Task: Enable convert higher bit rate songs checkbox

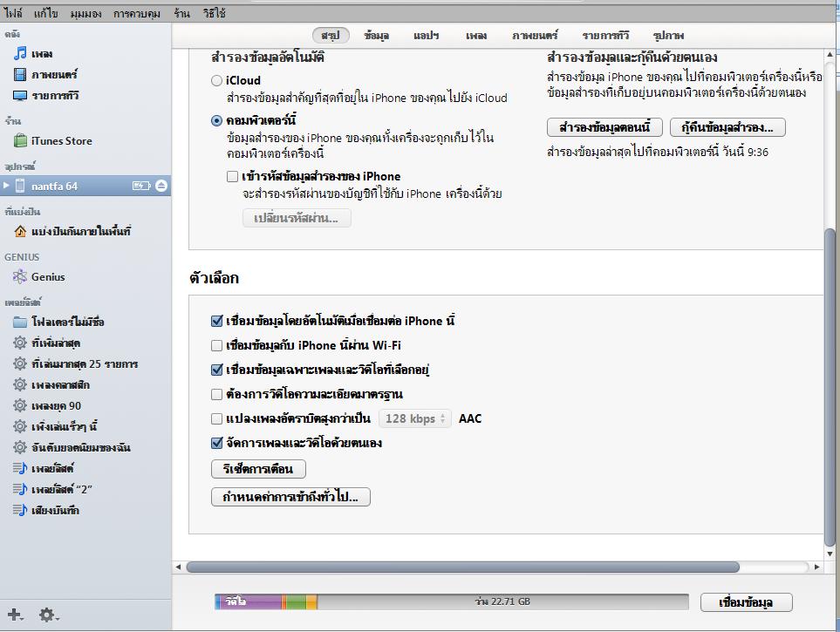Action: [216, 418]
